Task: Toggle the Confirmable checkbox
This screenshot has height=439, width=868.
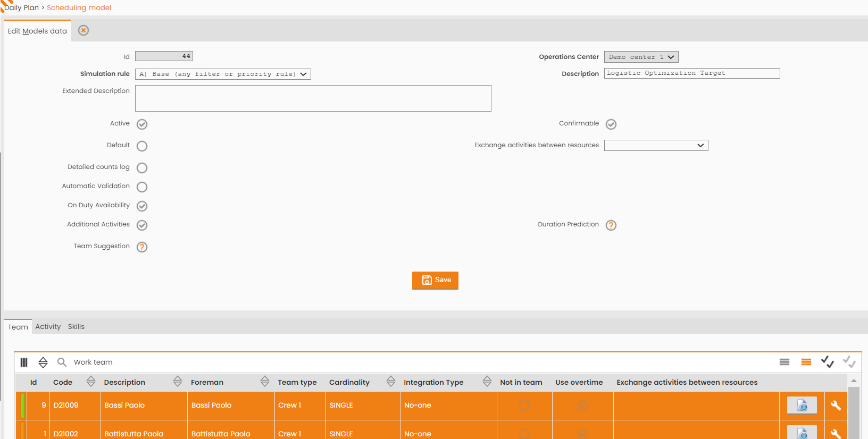Action: click(x=611, y=124)
